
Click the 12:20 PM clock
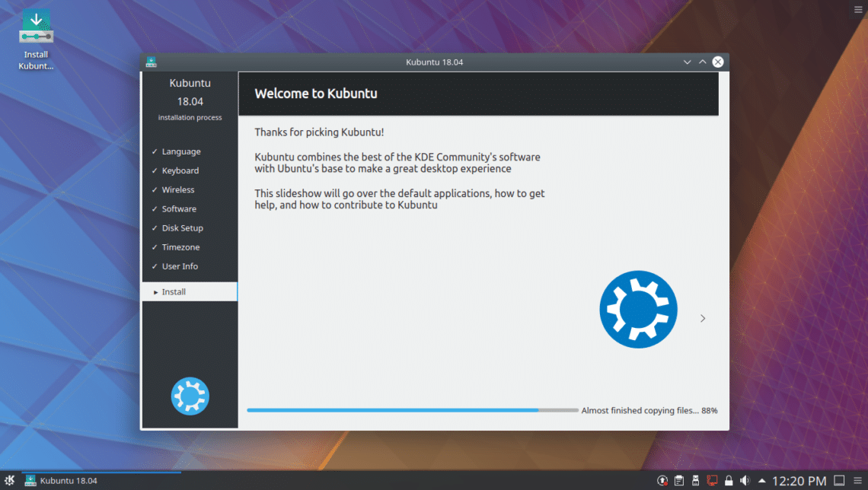[x=799, y=481]
